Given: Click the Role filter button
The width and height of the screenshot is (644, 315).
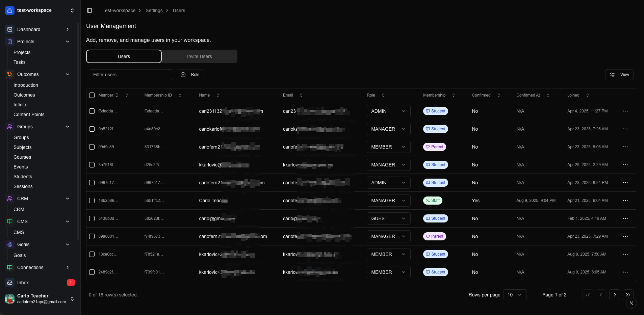Looking at the screenshot, I should tap(190, 75).
